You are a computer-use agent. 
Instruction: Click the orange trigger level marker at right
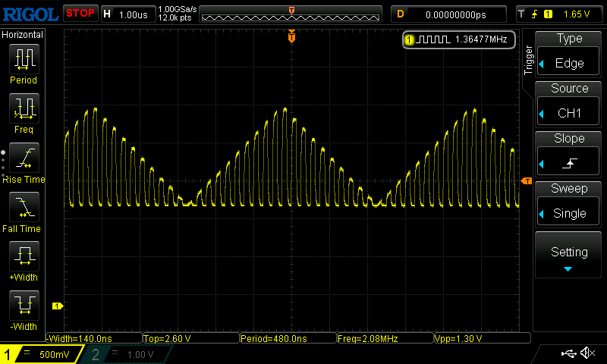point(527,181)
